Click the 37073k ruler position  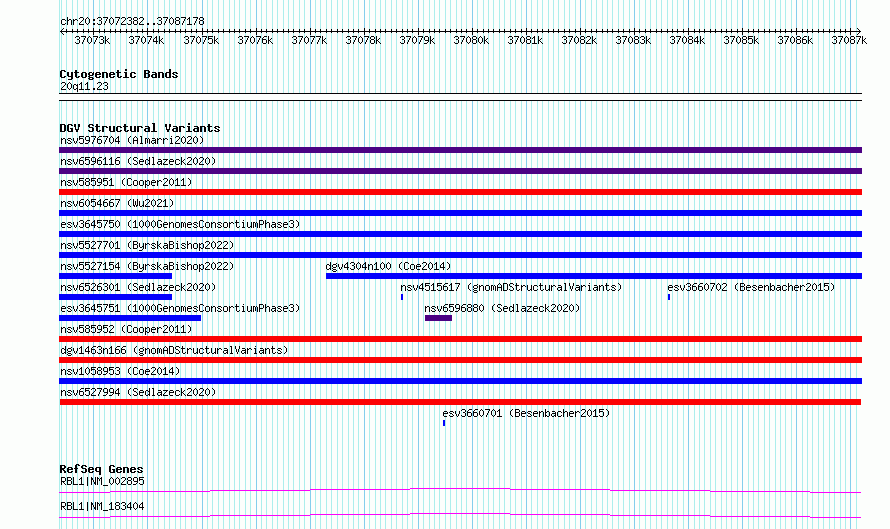(92, 40)
